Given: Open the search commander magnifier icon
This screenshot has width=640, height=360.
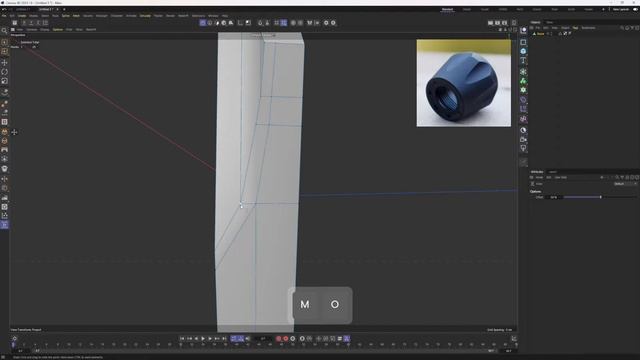Looking at the screenshot, I should (4, 31).
